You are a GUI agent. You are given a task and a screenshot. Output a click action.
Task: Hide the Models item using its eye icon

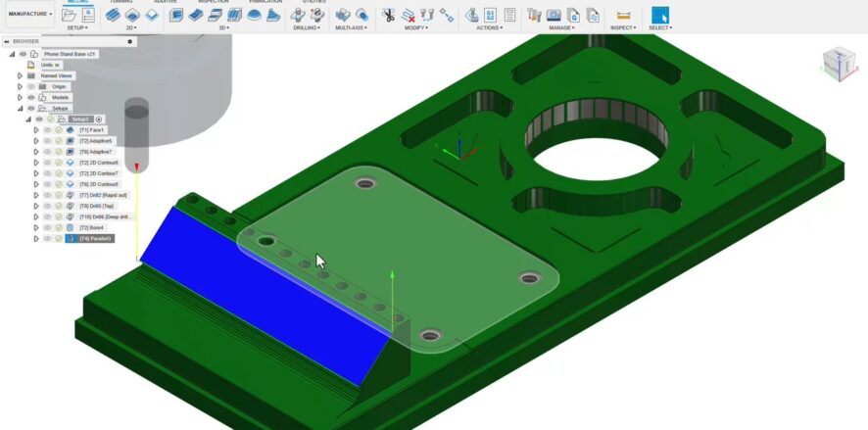click(x=30, y=97)
